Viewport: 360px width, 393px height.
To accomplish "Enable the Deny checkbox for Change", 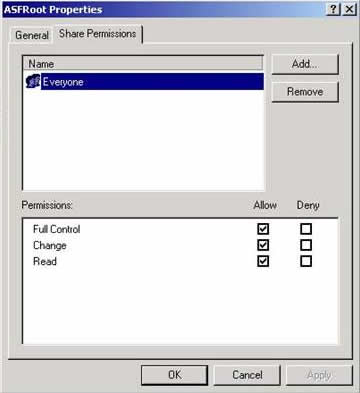I will pyautogui.click(x=306, y=245).
